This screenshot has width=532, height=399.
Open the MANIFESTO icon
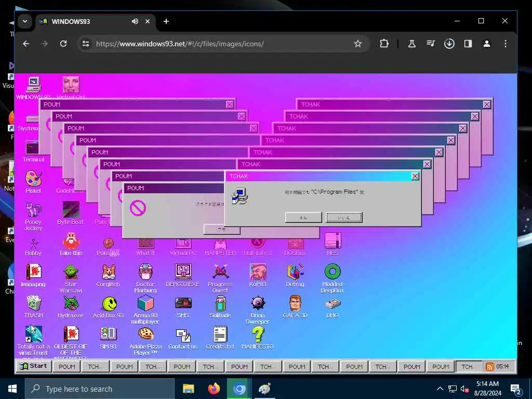(258, 338)
